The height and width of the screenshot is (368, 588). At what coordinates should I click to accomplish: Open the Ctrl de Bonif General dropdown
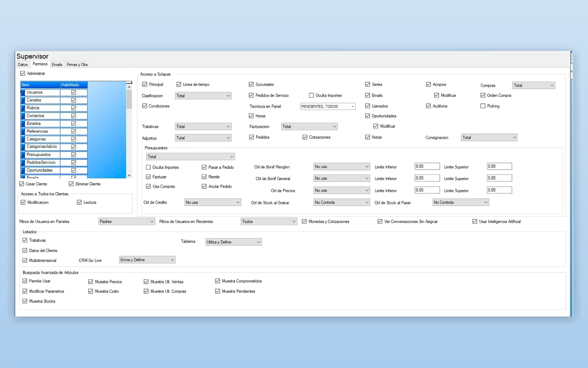tap(342, 178)
